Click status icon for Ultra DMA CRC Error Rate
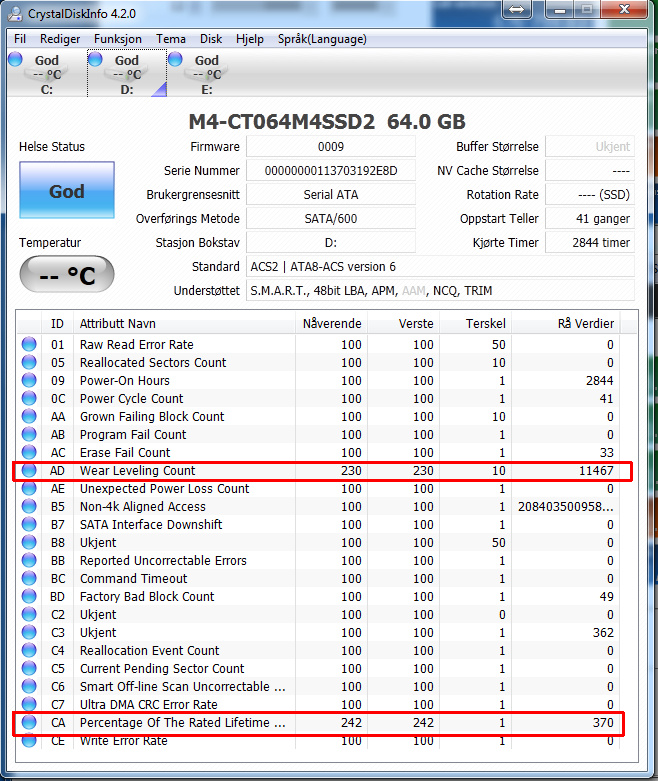The height and width of the screenshot is (781, 658). click(x=29, y=703)
